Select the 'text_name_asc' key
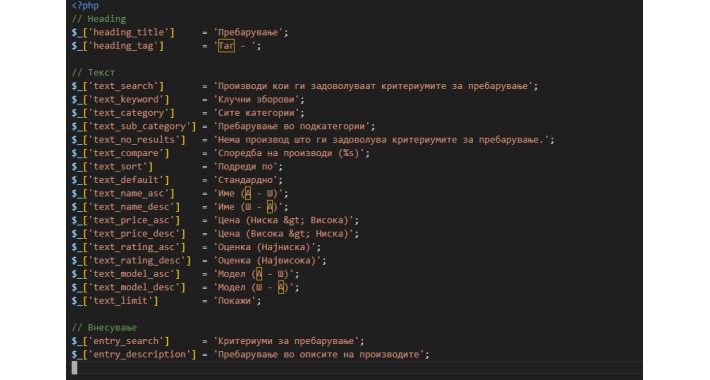 point(128,193)
